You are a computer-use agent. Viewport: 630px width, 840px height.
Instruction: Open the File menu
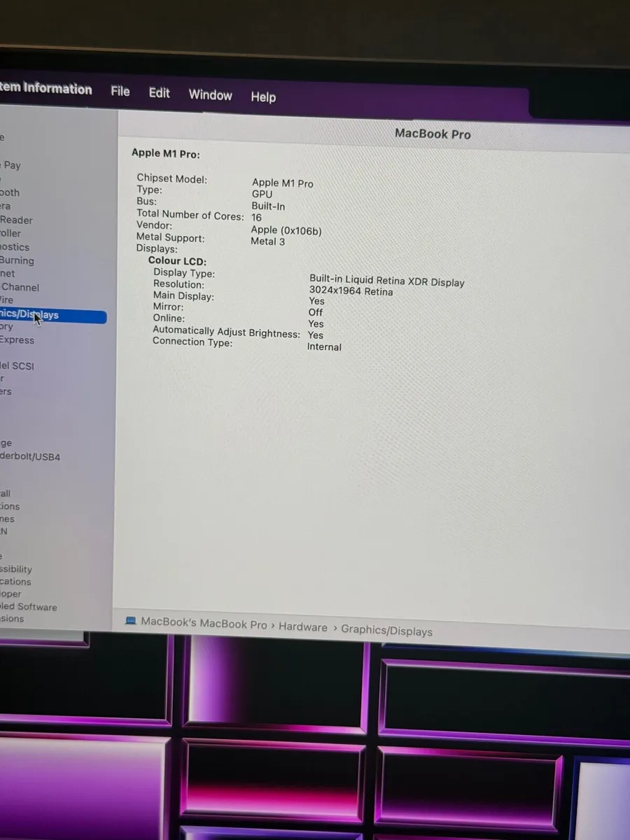point(120,91)
